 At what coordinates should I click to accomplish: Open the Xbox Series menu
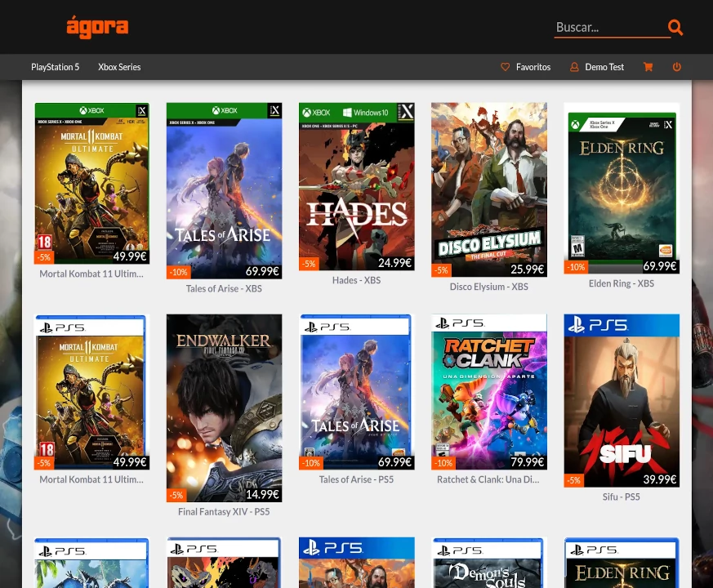(x=119, y=67)
